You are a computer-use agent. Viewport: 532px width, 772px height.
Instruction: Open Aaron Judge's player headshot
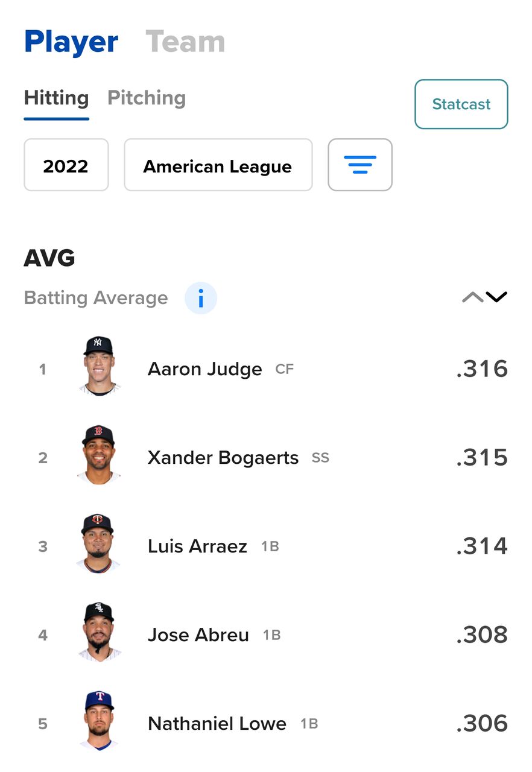click(98, 366)
